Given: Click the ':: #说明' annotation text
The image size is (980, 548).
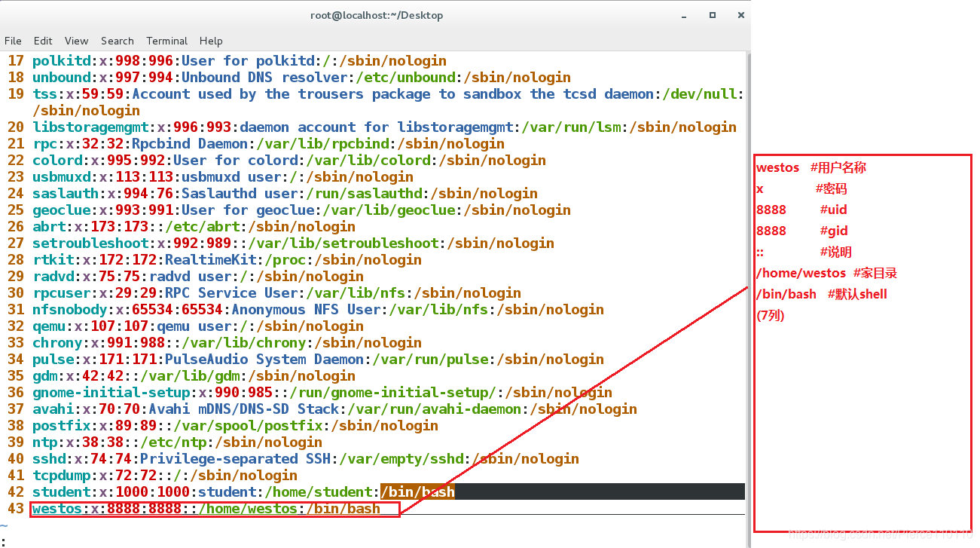Looking at the screenshot, I should point(804,252).
